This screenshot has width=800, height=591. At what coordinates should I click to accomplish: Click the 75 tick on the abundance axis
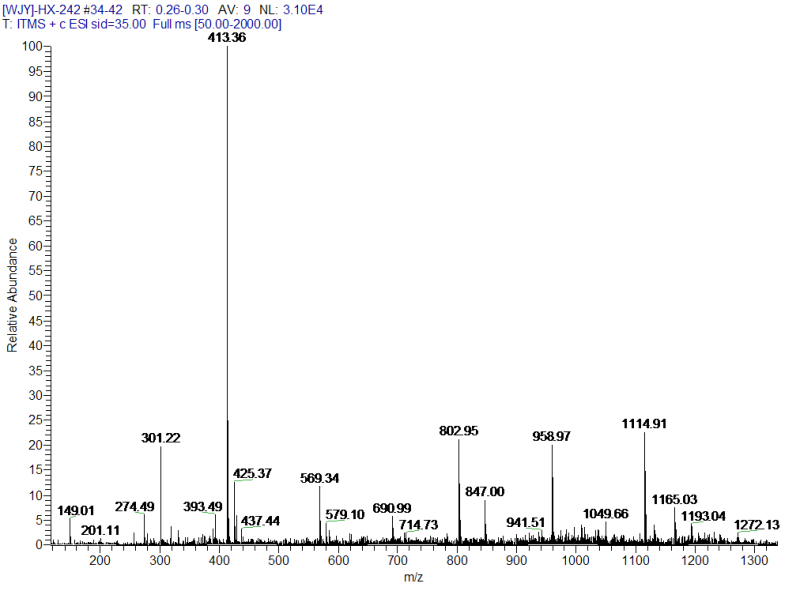(x=35, y=171)
